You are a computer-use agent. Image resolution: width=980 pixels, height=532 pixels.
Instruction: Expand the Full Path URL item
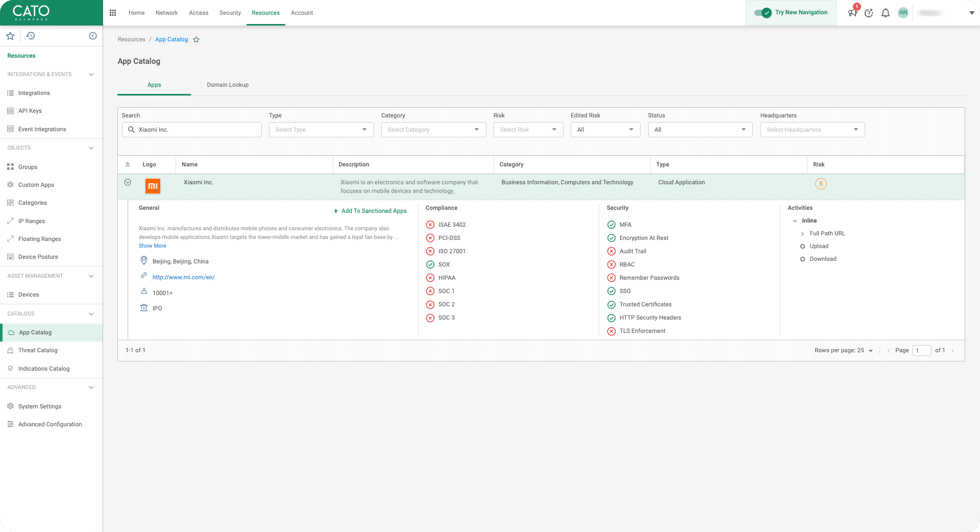point(802,234)
